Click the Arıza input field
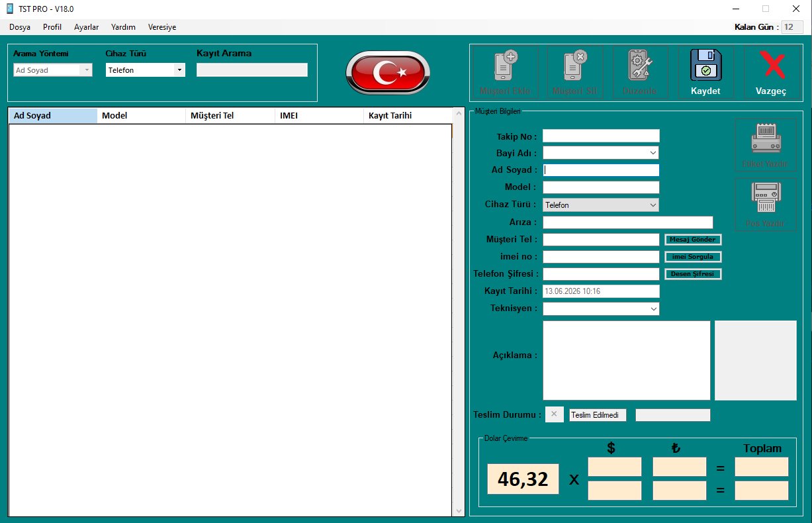This screenshot has width=812, height=523. 628,222
